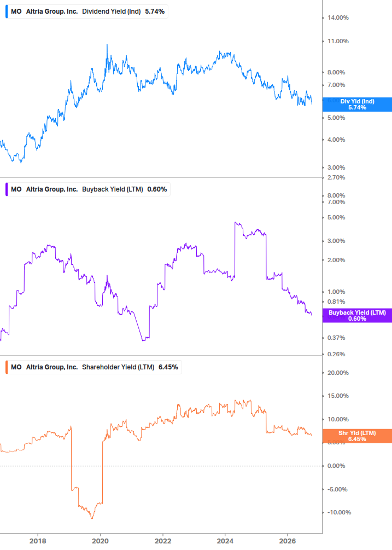Click the 6.45% value in the shareholder yield legend

pos(168,367)
